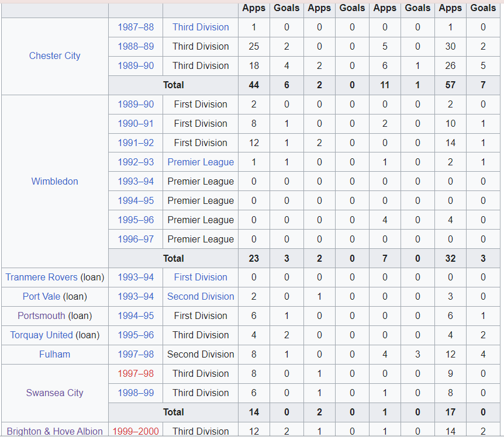
Task: Click the "57" cell in Chester City's total row
Action: coord(450,85)
